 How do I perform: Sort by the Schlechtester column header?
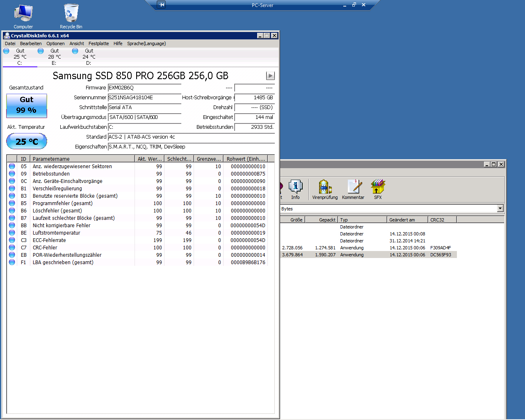(179, 159)
